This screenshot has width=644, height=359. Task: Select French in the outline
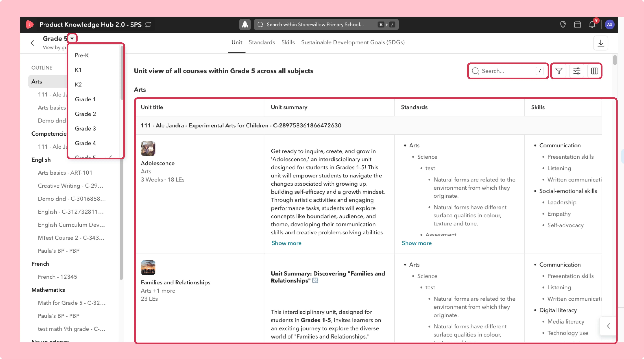point(40,264)
